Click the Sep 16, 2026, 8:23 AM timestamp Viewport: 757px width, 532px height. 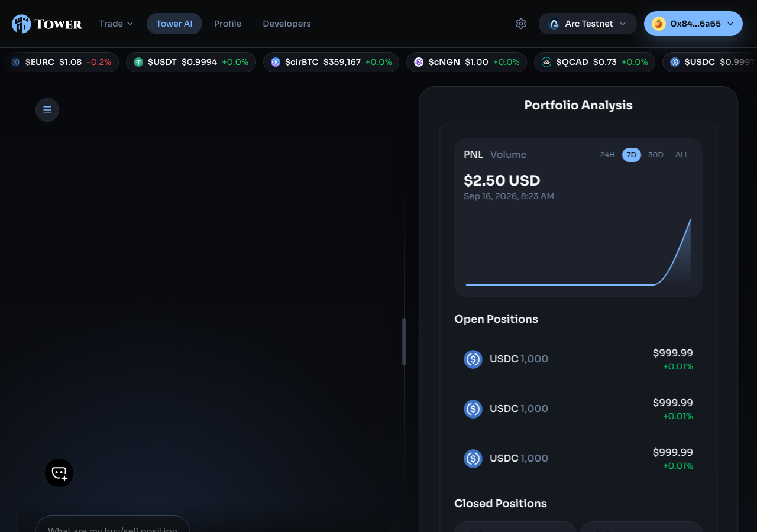(509, 196)
